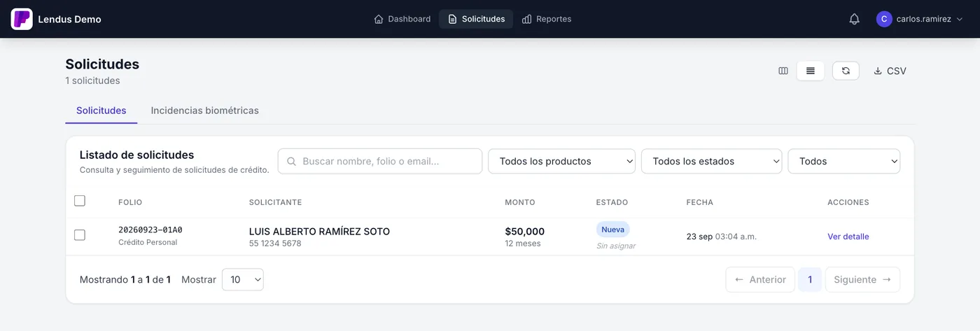The height and width of the screenshot is (331, 980).
Task: Open the notifications bell
Action: pos(854,19)
